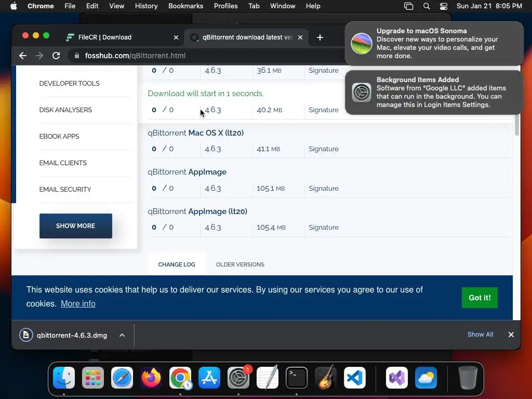Click the page vertical scrollbar thumb
This screenshot has height=399, width=532.
click(517, 125)
